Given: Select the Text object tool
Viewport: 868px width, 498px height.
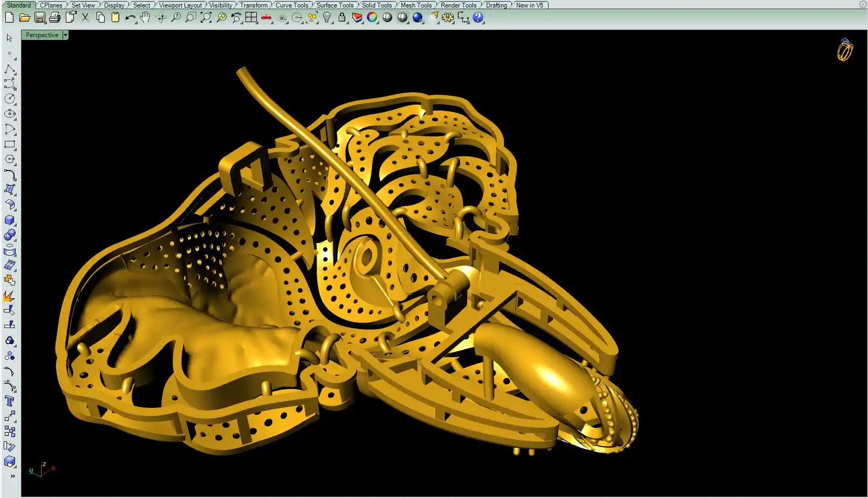Looking at the screenshot, I should 9,401.
